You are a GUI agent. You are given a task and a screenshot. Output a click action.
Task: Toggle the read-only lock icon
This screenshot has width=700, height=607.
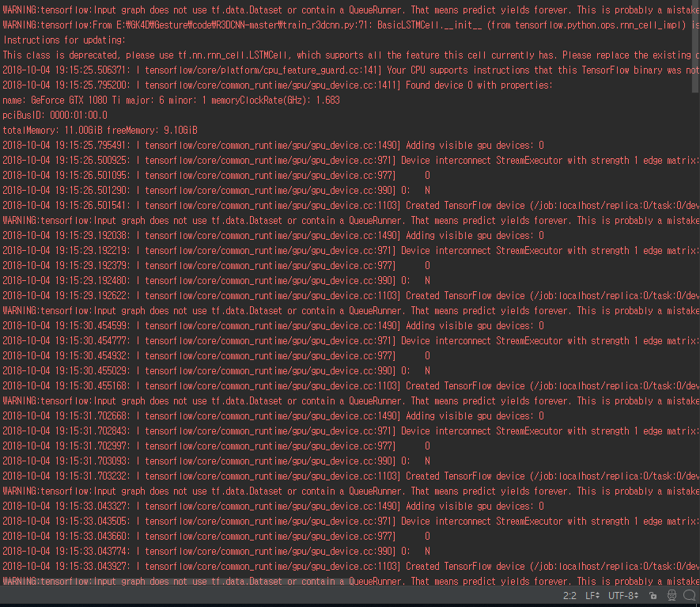pos(653,595)
